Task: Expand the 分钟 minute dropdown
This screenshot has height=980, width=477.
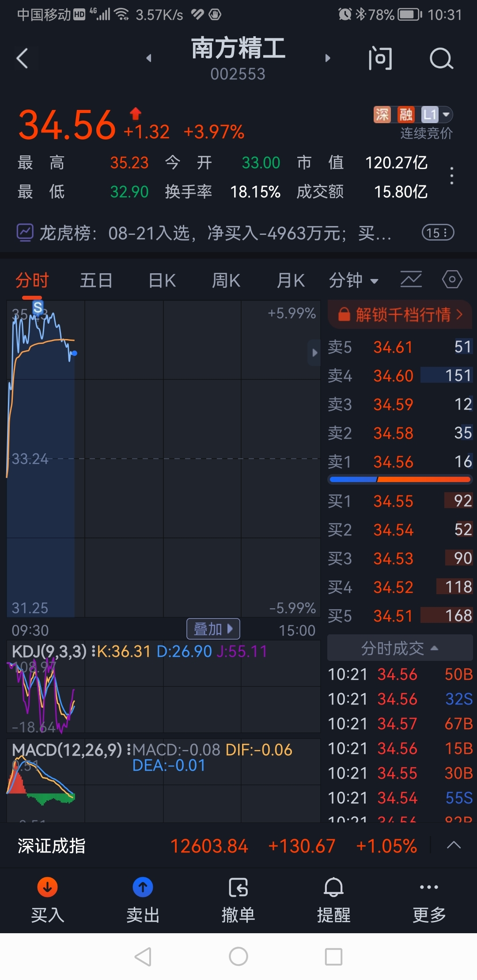Action: coord(353,280)
